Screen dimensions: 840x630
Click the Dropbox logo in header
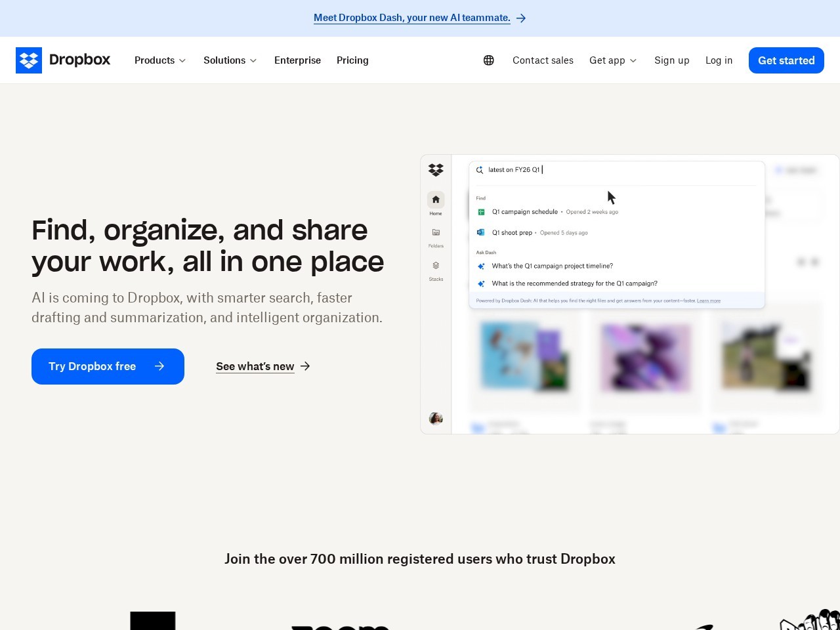pos(63,60)
